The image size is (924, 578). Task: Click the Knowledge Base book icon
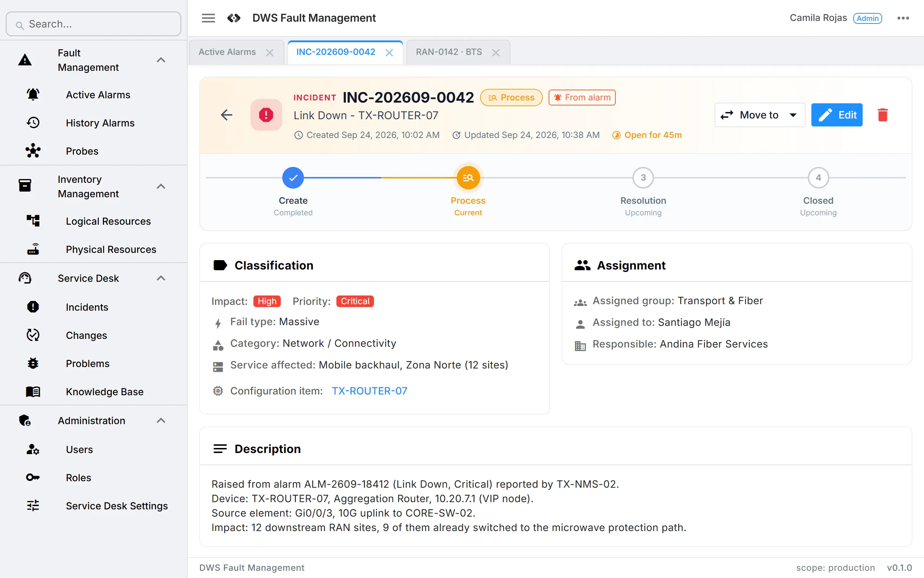pos(33,392)
